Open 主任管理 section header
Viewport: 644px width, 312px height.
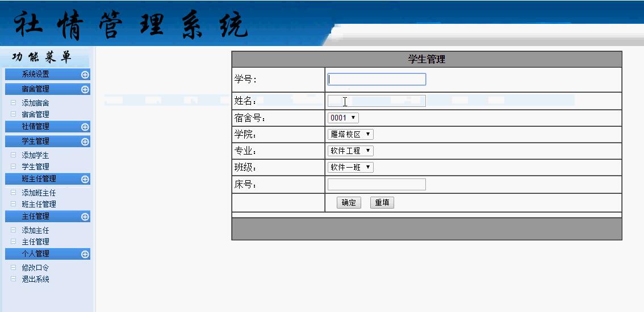click(48, 216)
